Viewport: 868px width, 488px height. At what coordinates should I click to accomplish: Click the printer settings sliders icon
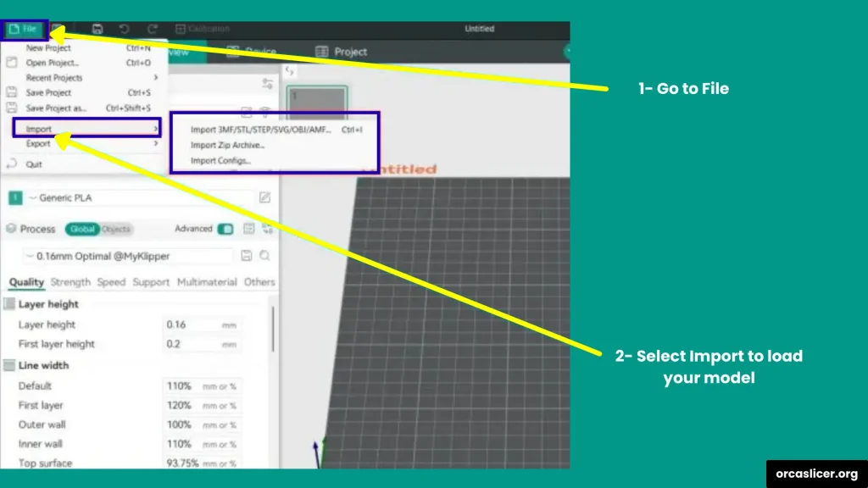(267, 84)
